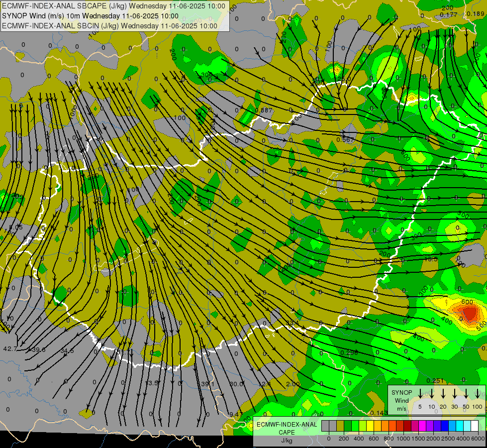
Task: Click the 2.00 value on the map
Action: [293, 384]
